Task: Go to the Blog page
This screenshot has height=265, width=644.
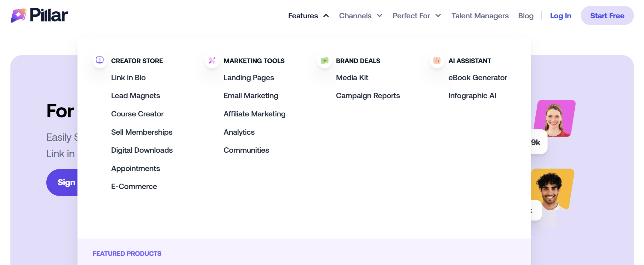Action: click(x=526, y=16)
